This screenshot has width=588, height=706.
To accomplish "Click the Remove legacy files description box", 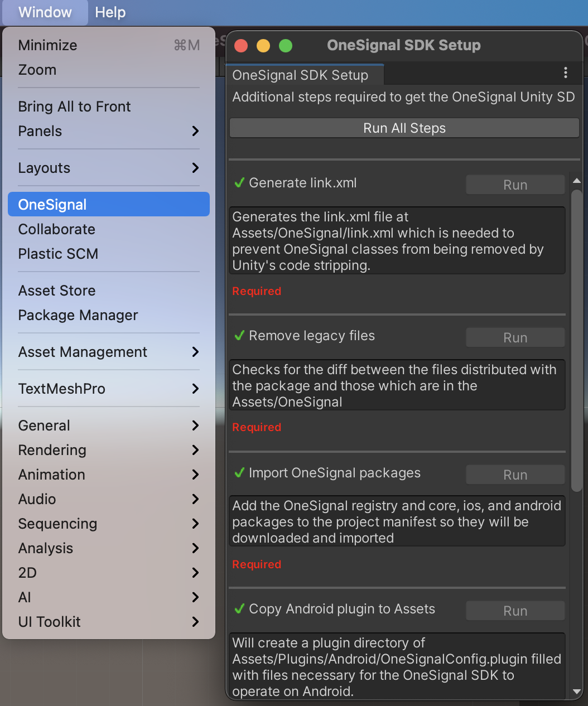I will tap(397, 385).
